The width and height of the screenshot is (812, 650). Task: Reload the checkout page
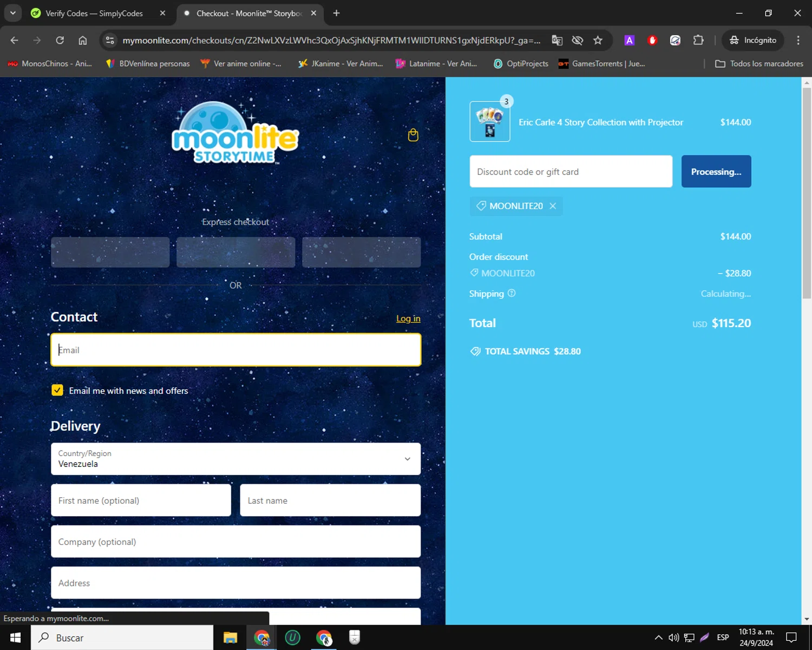[60, 40]
